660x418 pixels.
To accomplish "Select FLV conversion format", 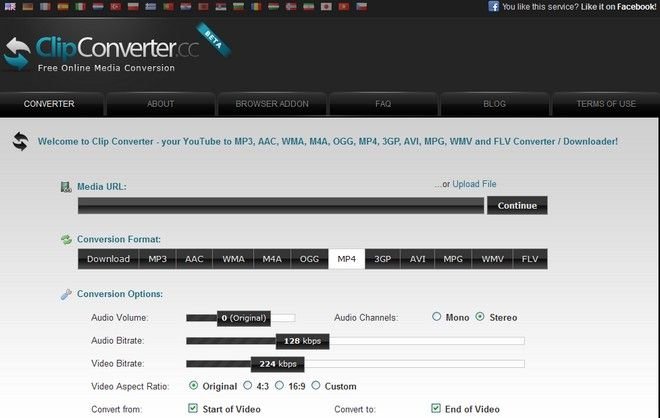I will 530,259.
